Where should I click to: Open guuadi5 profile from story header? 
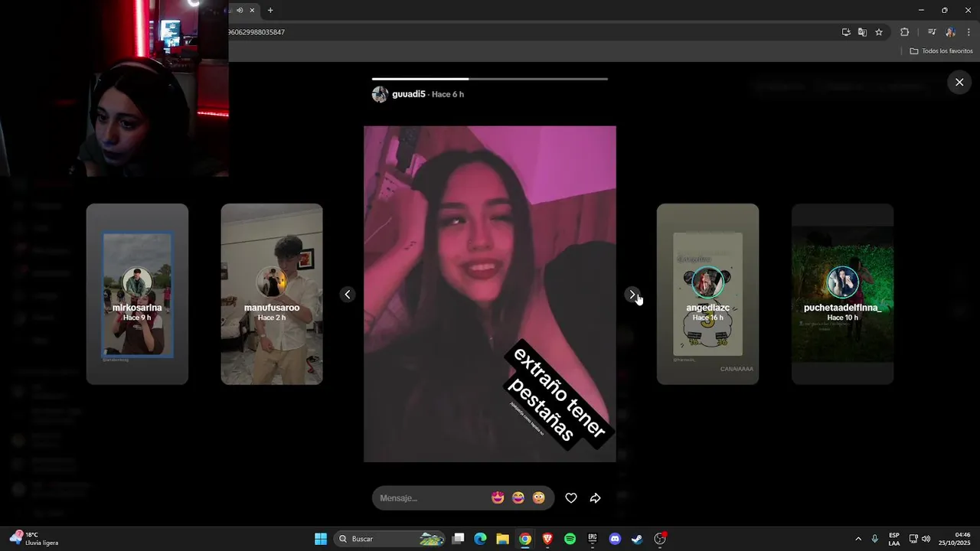408,94
